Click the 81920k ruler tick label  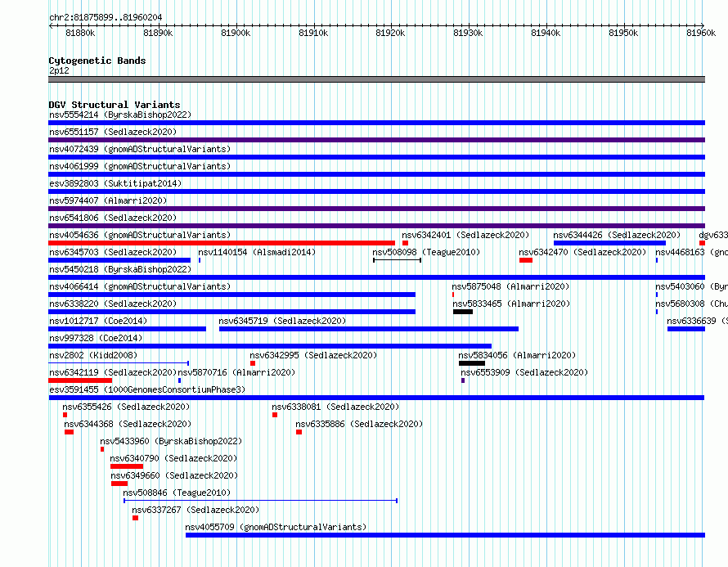coord(390,33)
